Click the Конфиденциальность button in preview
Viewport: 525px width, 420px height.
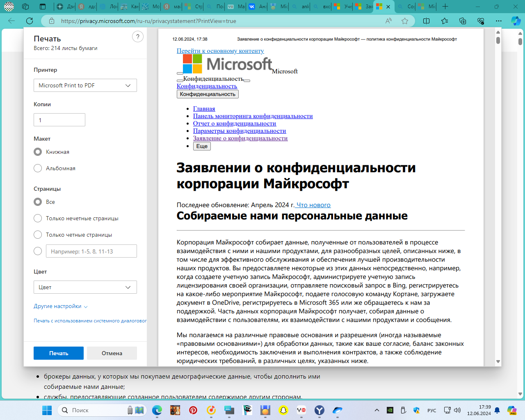click(x=208, y=94)
